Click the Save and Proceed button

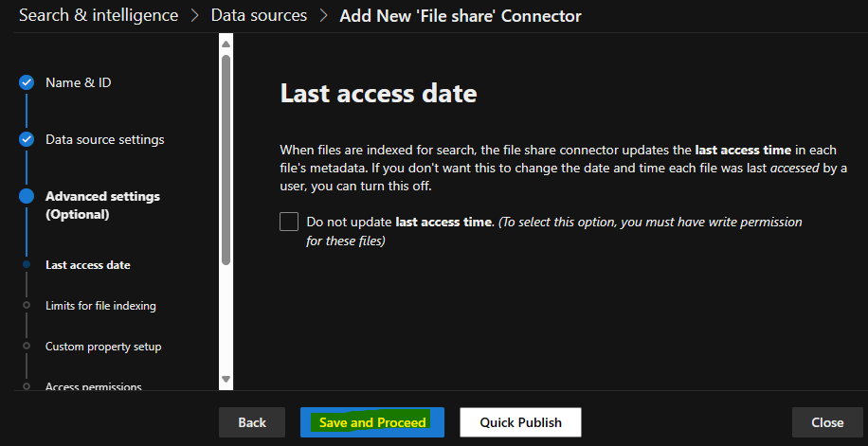tap(372, 422)
